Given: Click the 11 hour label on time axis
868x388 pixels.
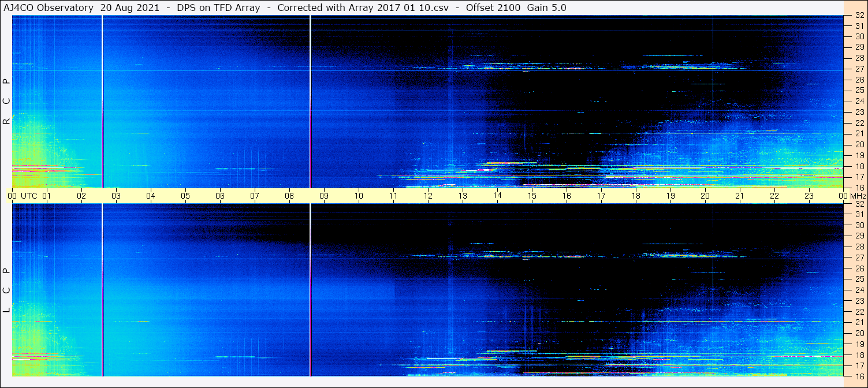Looking at the screenshot, I should tap(393, 196).
